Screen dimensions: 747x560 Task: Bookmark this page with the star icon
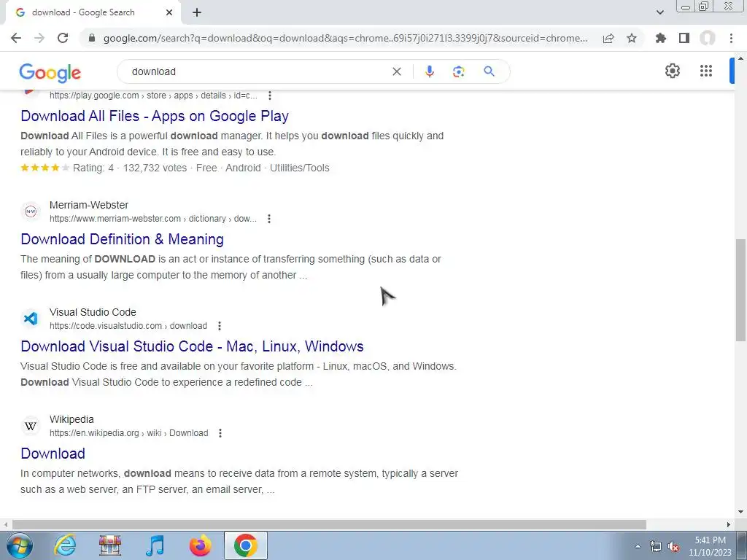click(x=632, y=38)
